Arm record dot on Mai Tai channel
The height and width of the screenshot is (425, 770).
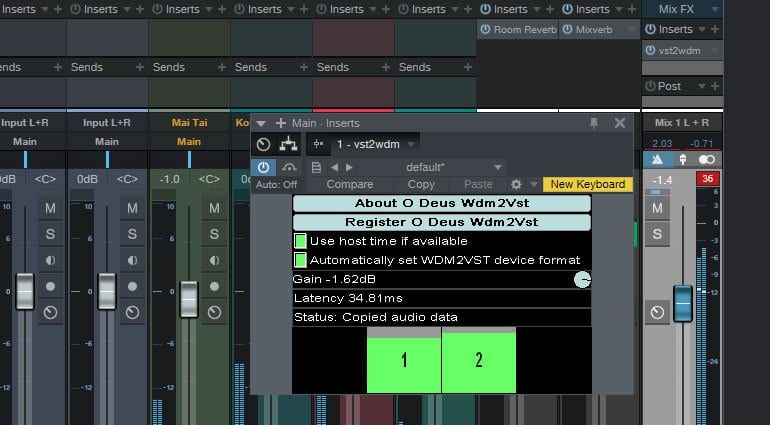click(x=214, y=286)
